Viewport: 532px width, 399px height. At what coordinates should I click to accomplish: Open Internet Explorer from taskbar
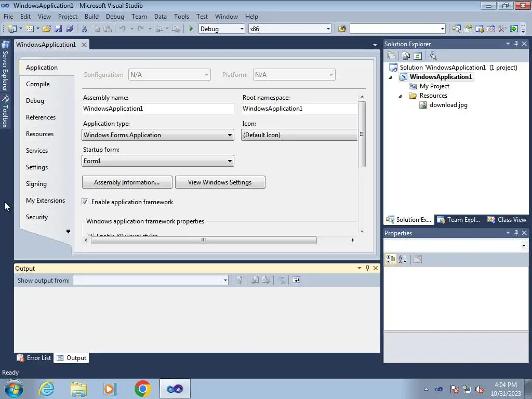coord(46,389)
